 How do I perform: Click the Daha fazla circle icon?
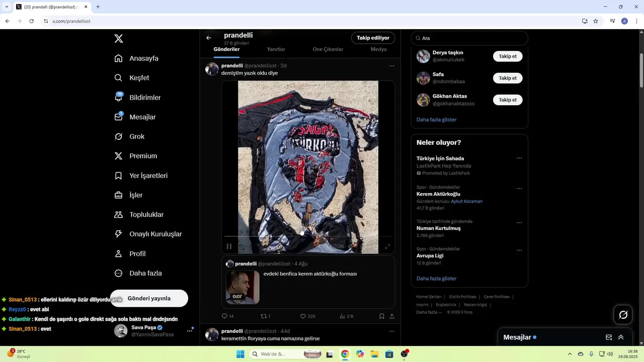pos(119,274)
